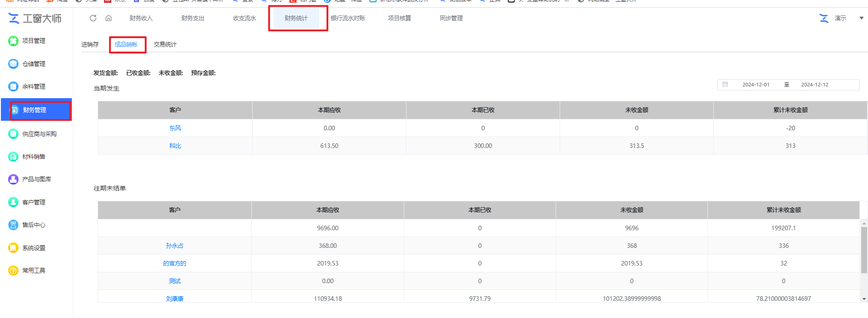Open 供应商与采购 sidebar icon
Image resolution: width=868 pixels, height=318 pixels.
click(13, 134)
